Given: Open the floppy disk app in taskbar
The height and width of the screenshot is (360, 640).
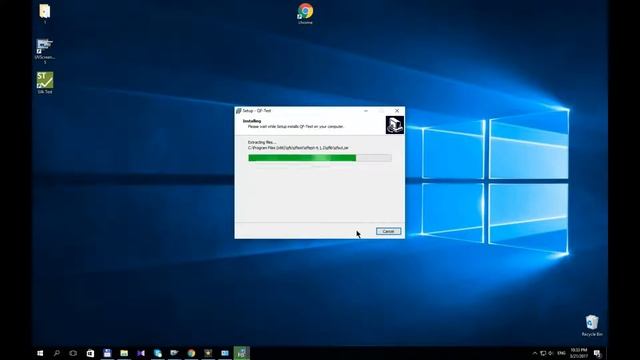Looking at the screenshot, I should coord(107,353).
